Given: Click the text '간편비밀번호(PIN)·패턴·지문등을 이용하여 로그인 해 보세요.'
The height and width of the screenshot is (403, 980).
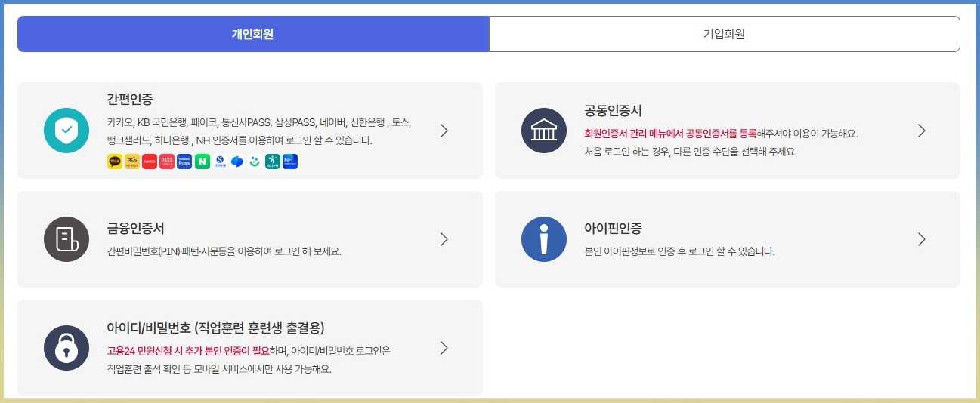Looking at the screenshot, I should click(224, 251).
